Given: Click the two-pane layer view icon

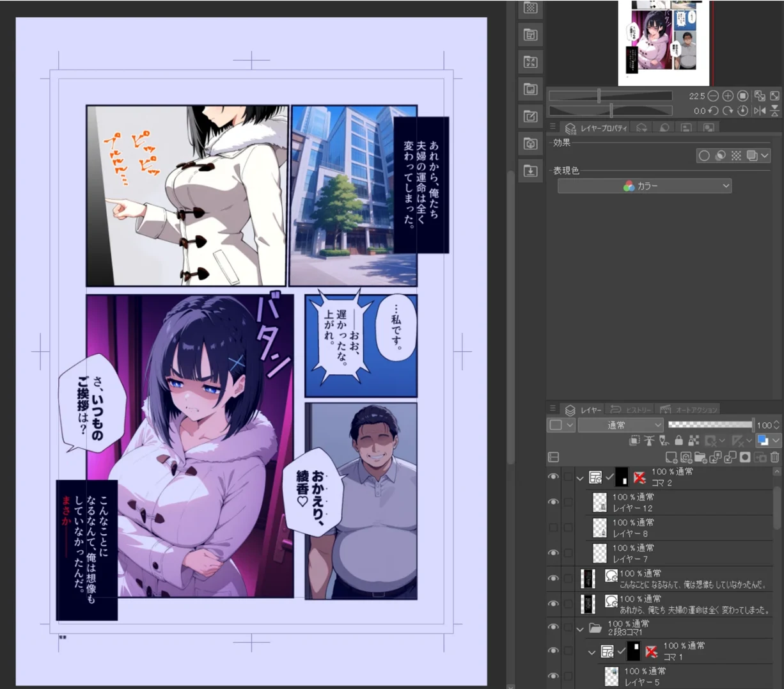Looking at the screenshot, I should point(554,457).
